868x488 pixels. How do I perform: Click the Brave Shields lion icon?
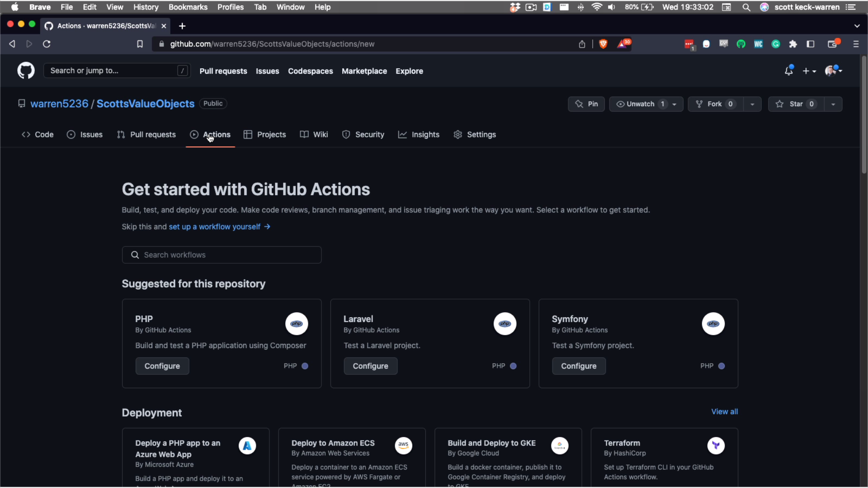603,44
